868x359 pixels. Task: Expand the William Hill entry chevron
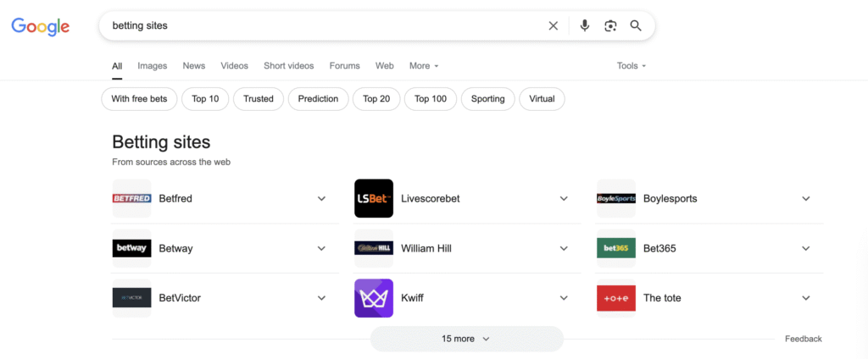pos(564,248)
